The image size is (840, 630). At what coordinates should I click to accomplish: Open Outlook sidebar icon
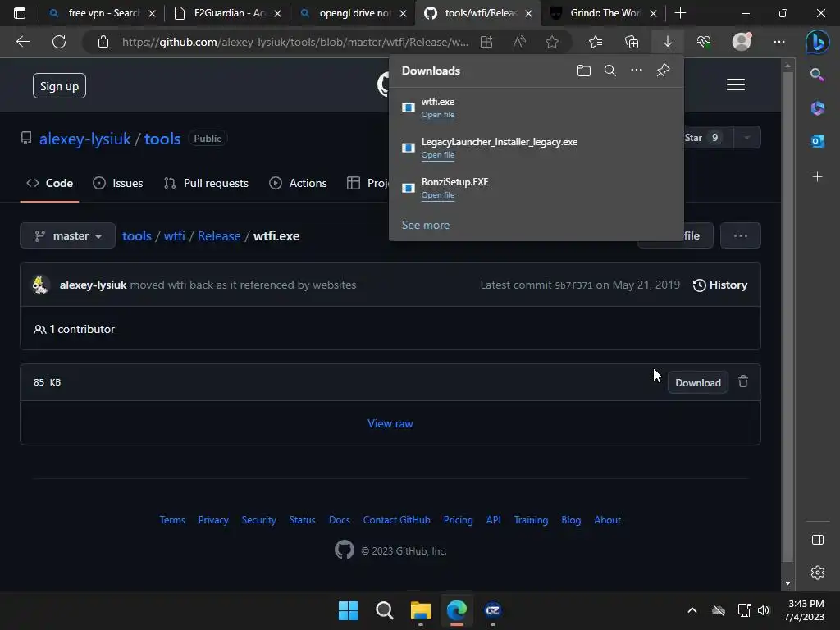click(x=818, y=141)
